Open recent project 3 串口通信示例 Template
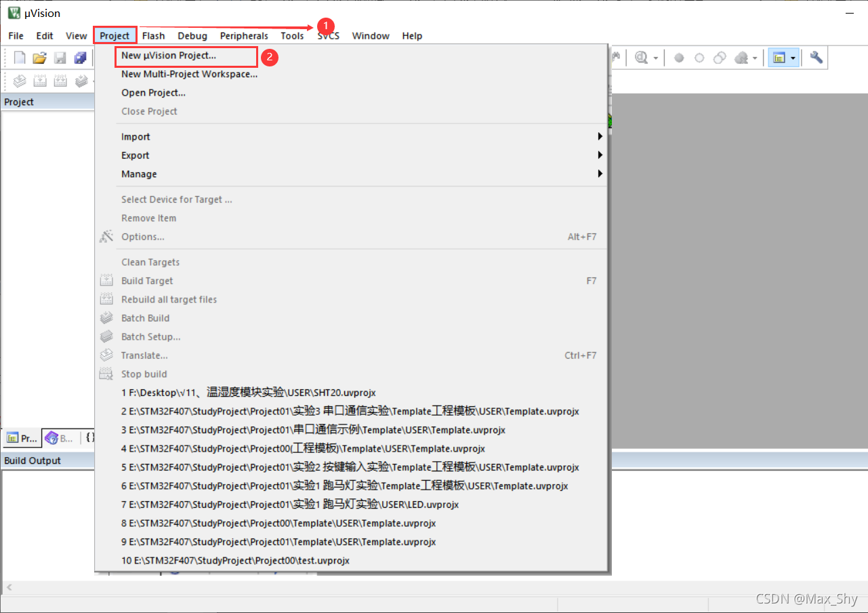 point(351,430)
